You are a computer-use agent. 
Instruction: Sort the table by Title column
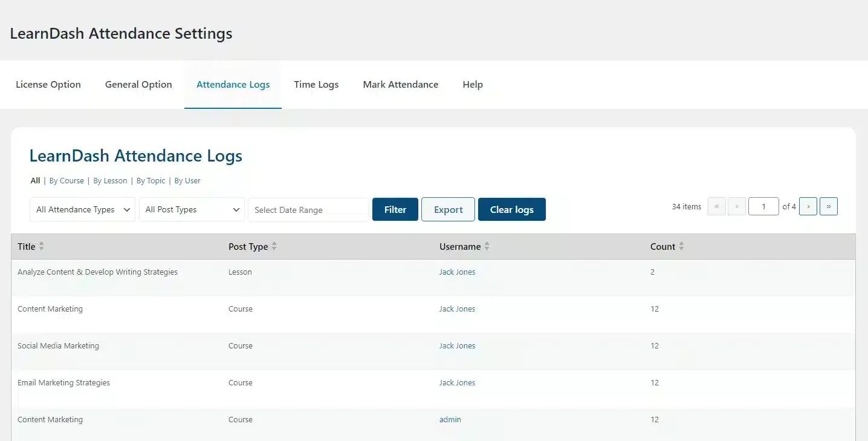[42, 246]
